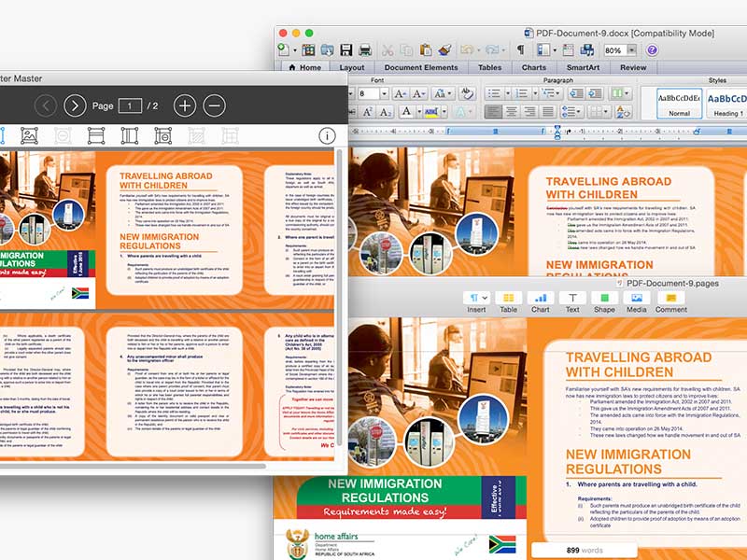Click the zoom out minus icon in PDF Converter

point(215,105)
